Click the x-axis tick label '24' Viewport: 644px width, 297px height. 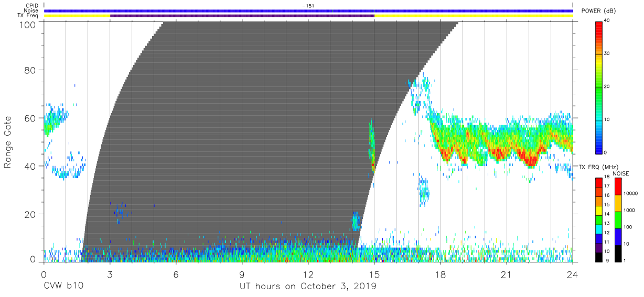[573, 274]
